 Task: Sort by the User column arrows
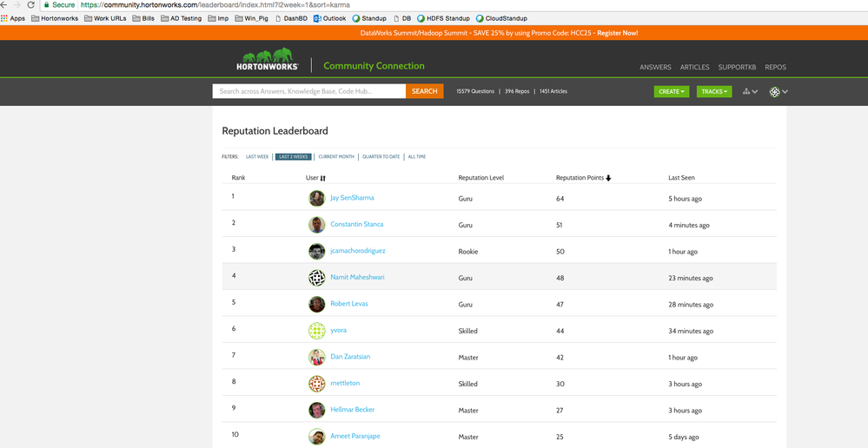click(322, 178)
